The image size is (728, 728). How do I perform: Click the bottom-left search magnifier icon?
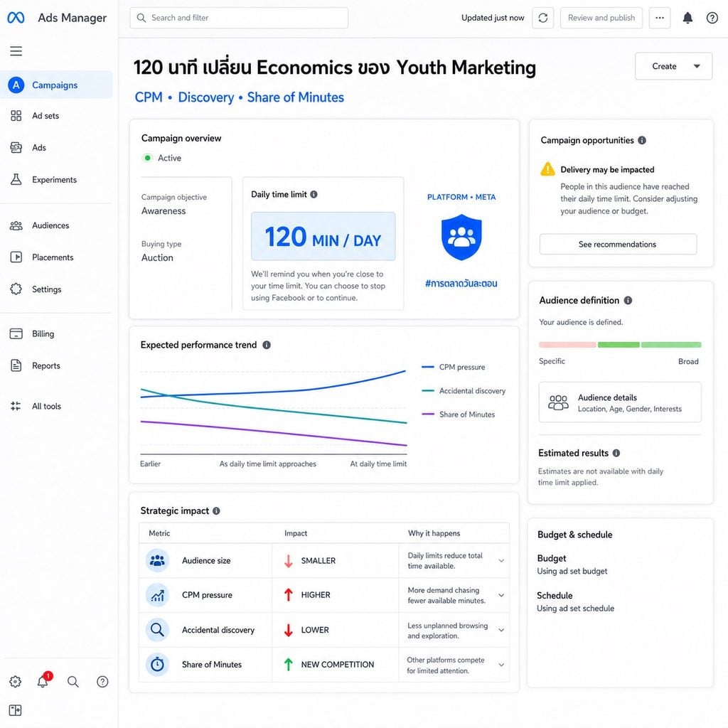73,682
